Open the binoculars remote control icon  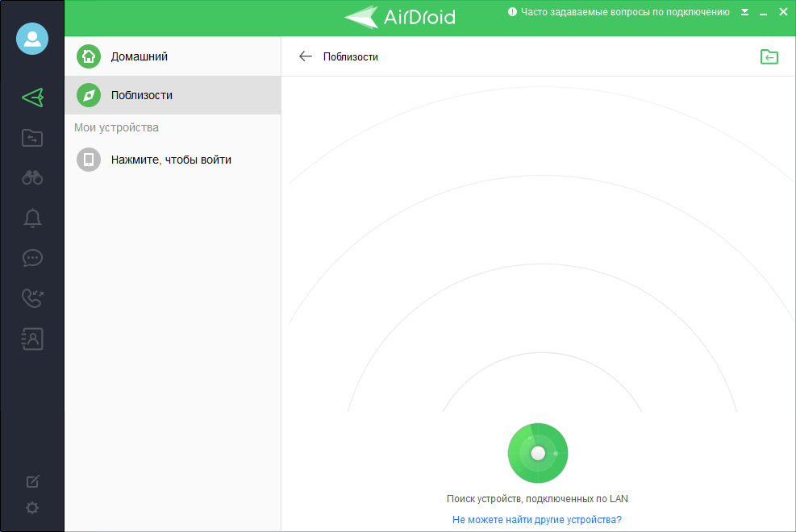(32, 177)
